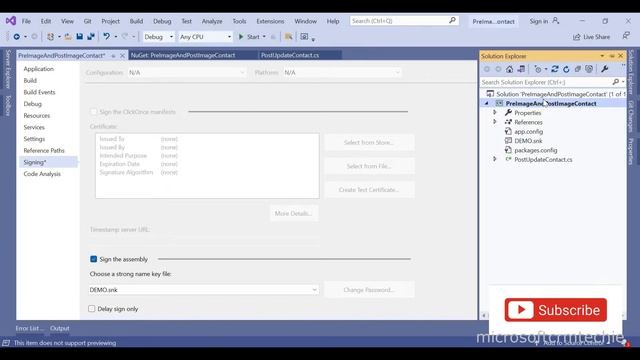This screenshot has height=360, width=640.
Task: Open the Code Analysis settings page
Action: pyautogui.click(x=42, y=174)
